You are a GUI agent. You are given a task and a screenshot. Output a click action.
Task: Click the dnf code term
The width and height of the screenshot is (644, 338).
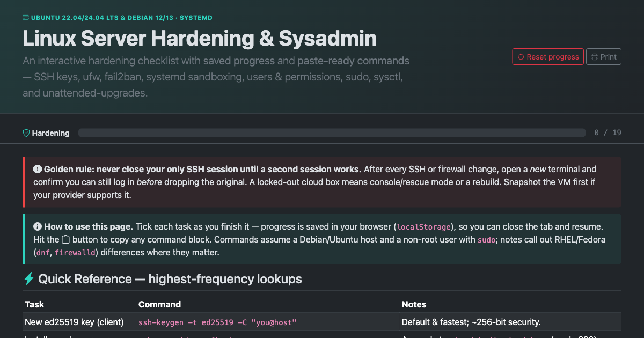42,253
